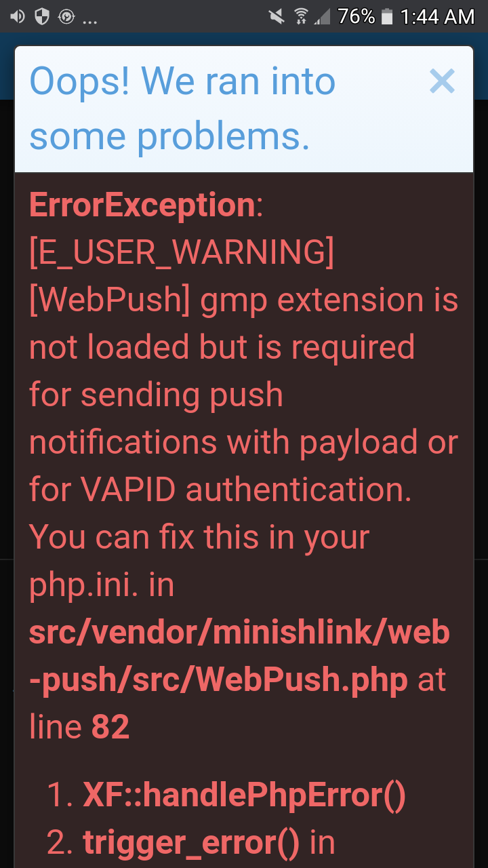Tap the 1:44 AM clock

point(437,16)
